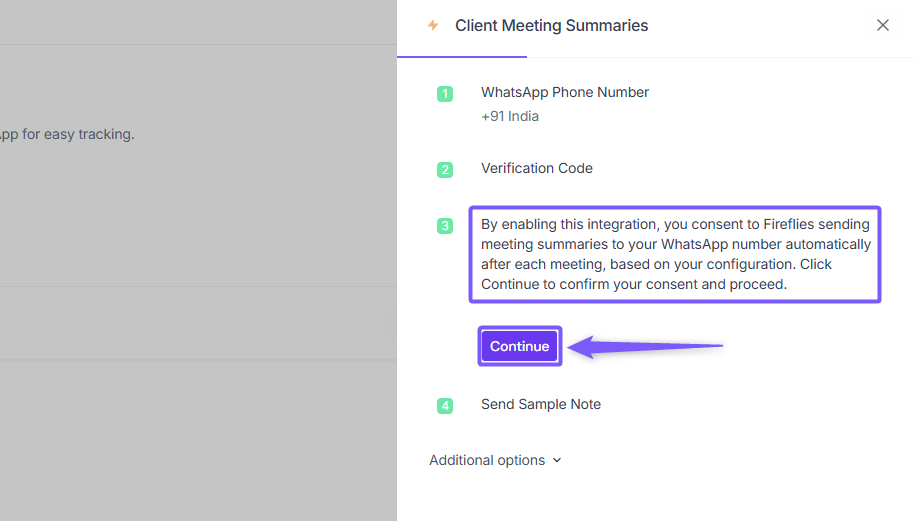
Task: Click the step 4 number badge
Action: [445, 406]
